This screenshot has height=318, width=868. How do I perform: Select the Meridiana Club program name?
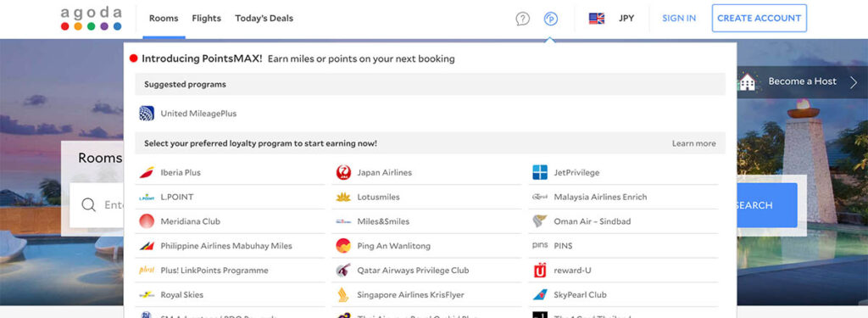point(190,221)
